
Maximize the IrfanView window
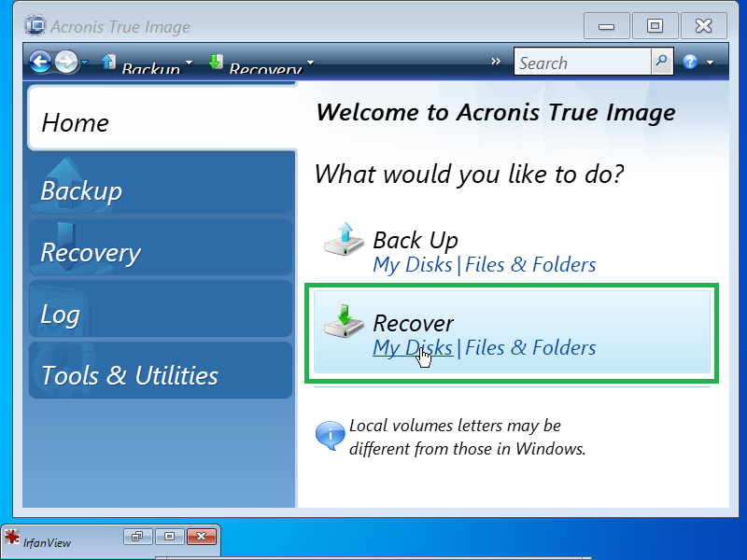169,536
